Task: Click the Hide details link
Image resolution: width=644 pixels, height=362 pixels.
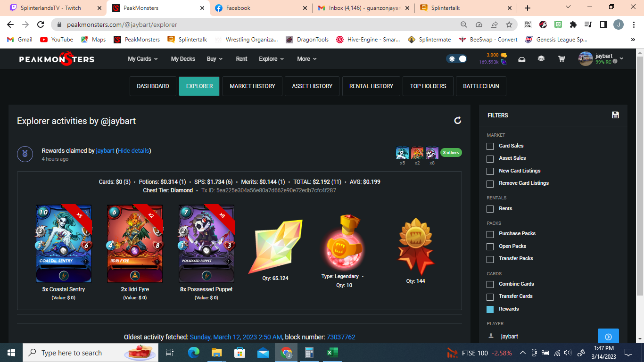Action: pos(133,151)
